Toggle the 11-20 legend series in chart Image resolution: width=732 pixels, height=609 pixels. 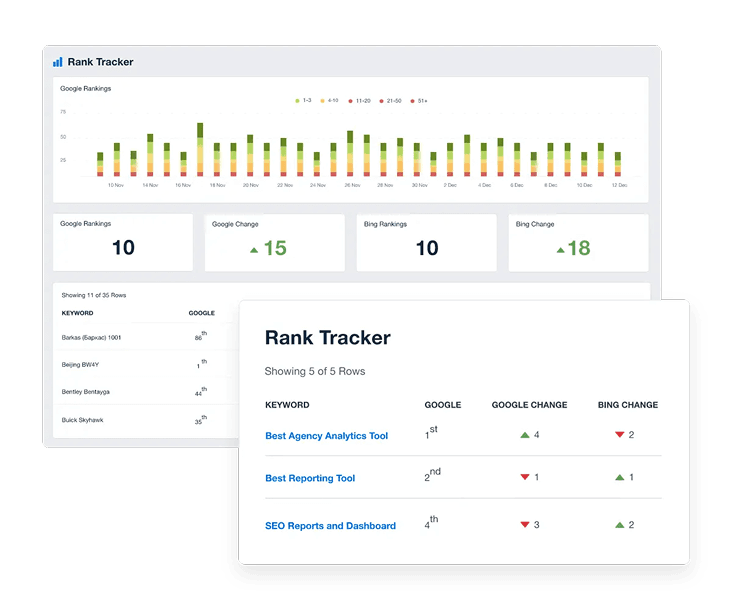tap(359, 101)
